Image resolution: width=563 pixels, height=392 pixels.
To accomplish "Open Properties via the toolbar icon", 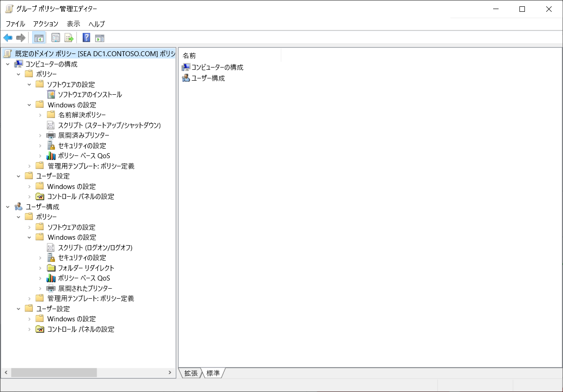I will pyautogui.click(x=56, y=38).
